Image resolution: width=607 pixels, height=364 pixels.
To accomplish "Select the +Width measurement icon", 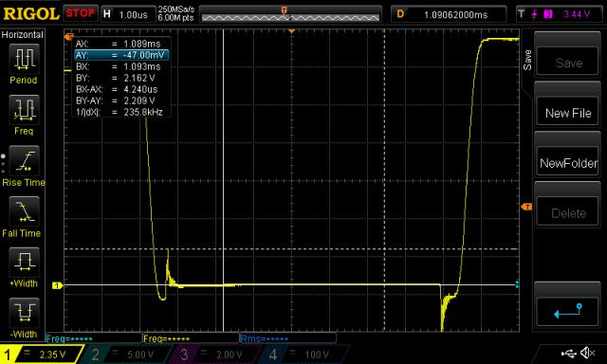I will [24, 263].
